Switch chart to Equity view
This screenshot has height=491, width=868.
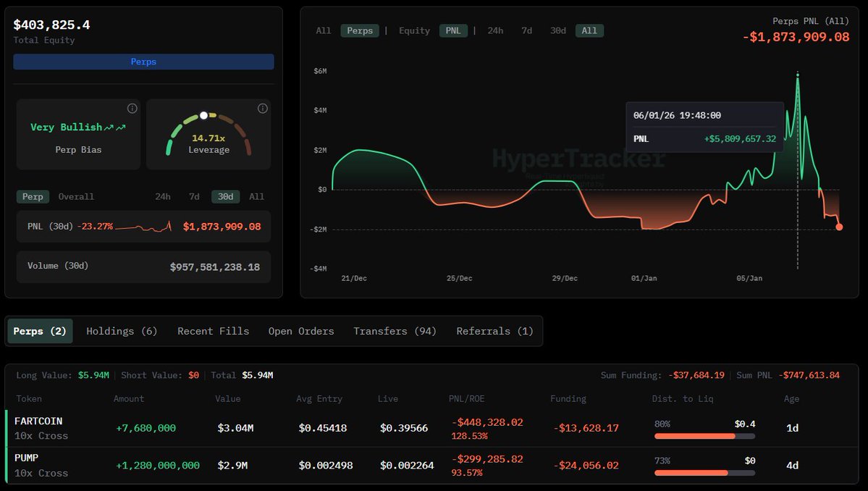pyautogui.click(x=414, y=30)
